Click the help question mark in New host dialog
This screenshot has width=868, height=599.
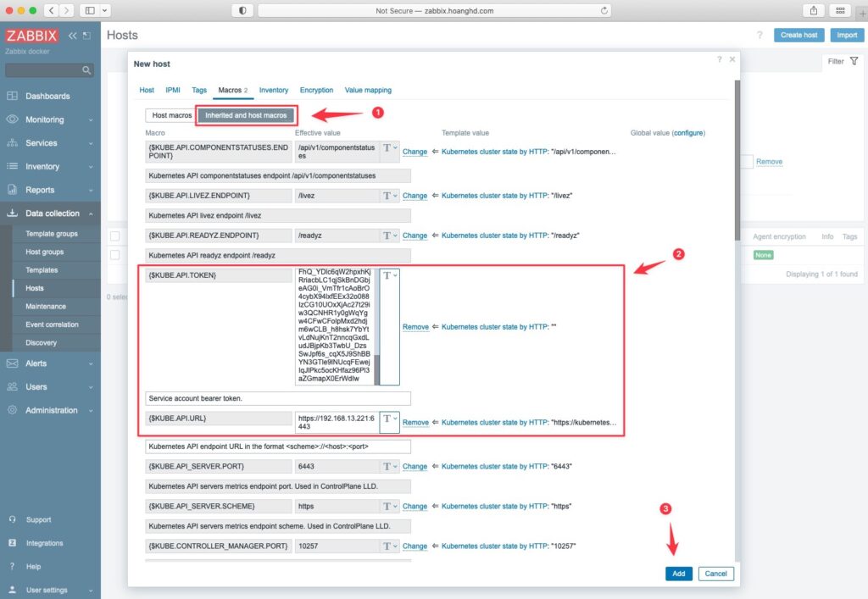(x=719, y=59)
